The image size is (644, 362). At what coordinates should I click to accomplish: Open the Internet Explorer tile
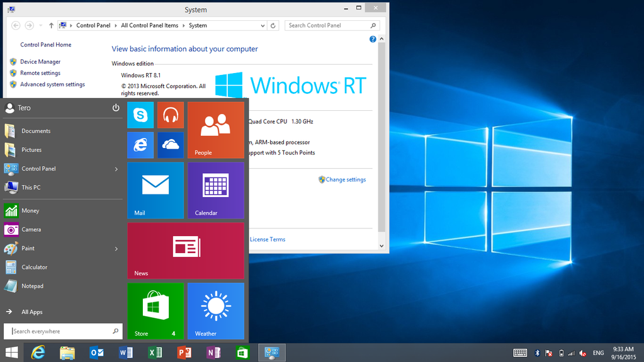140,145
